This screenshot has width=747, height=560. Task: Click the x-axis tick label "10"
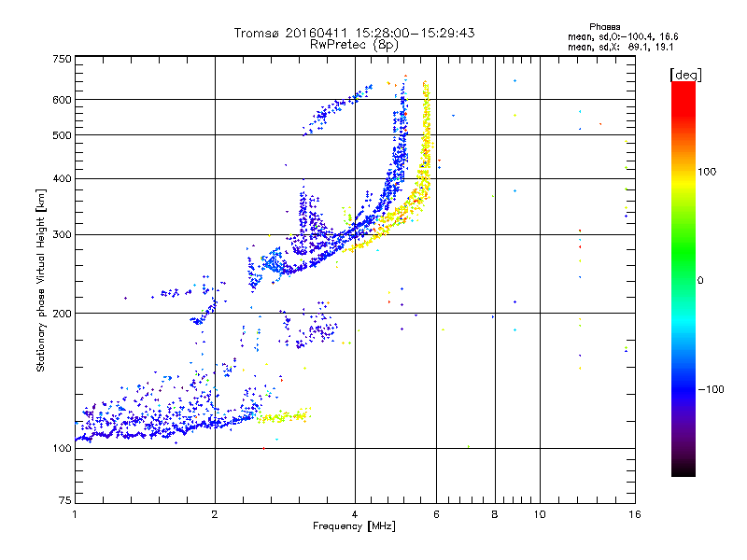[x=540, y=514]
